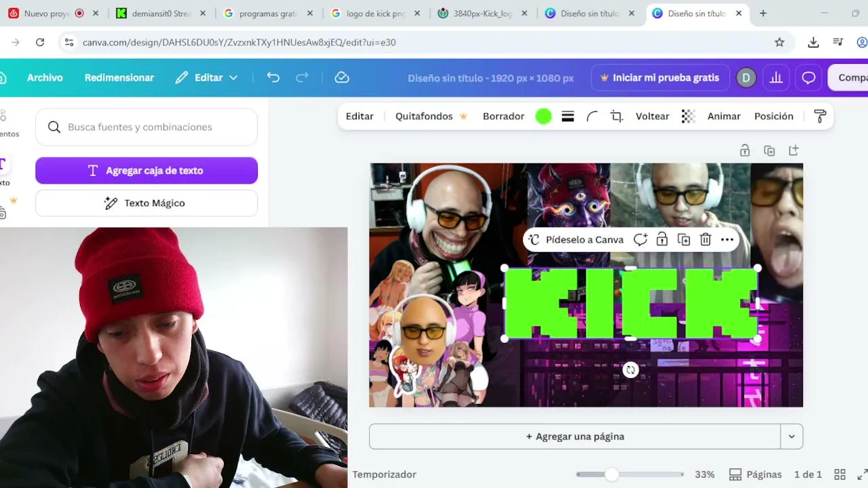Select the Borrador eraser tool
The width and height of the screenshot is (868, 488).
[503, 117]
